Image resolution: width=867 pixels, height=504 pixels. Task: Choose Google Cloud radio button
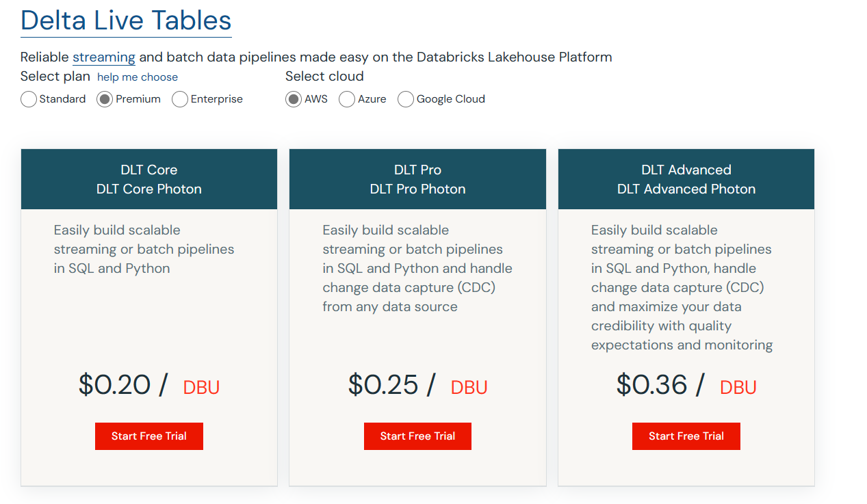tap(406, 99)
